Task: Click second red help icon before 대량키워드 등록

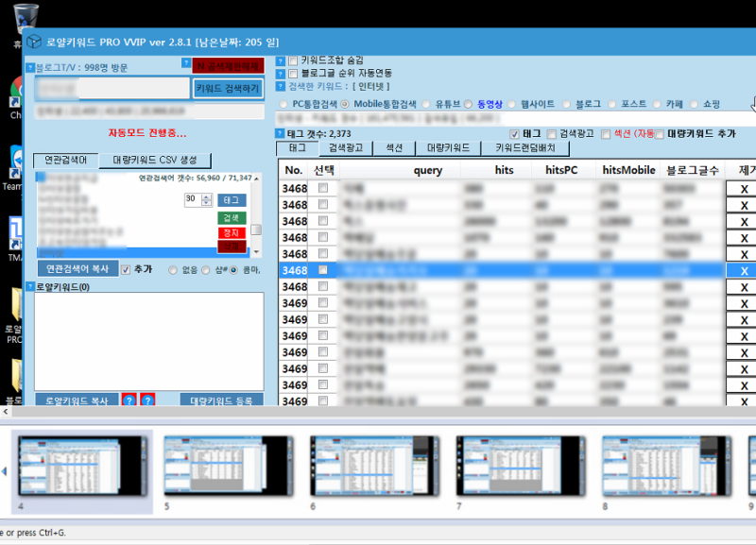Action: click(147, 400)
